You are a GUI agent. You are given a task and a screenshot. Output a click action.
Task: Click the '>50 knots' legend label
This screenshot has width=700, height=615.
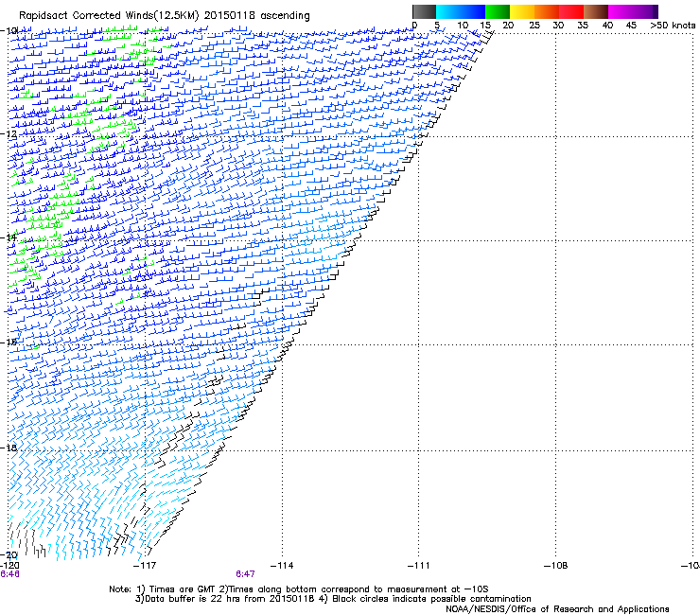pos(673,26)
